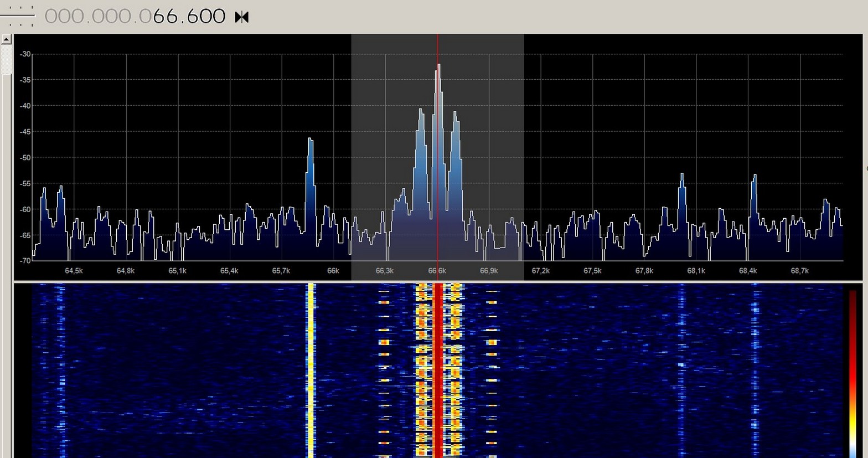Click the 65,7k frequency axis label
The width and height of the screenshot is (868, 458).
coord(281,271)
